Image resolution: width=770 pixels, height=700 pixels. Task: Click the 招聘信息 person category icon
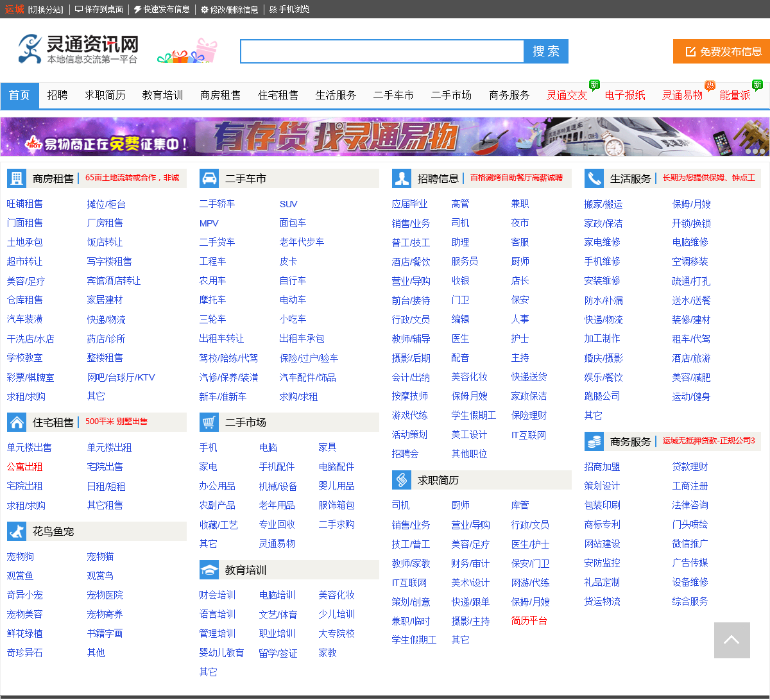pos(402,178)
